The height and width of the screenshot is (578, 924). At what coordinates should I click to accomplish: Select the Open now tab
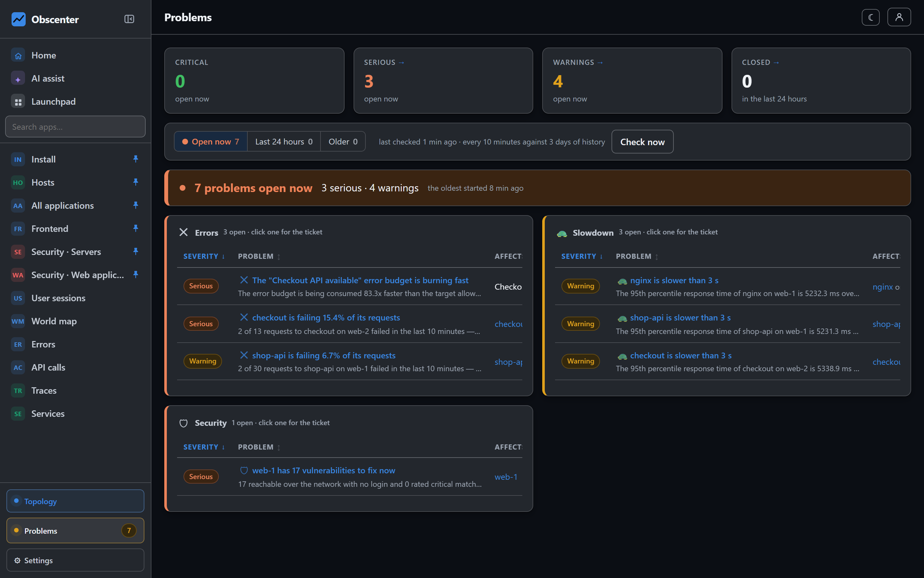[211, 141]
